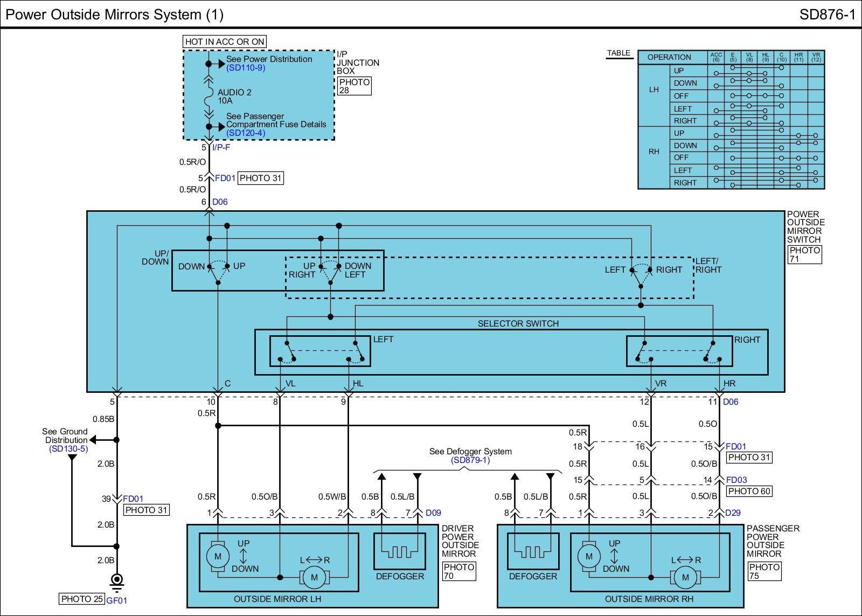Click the OPERATION table header cell

tap(669, 57)
